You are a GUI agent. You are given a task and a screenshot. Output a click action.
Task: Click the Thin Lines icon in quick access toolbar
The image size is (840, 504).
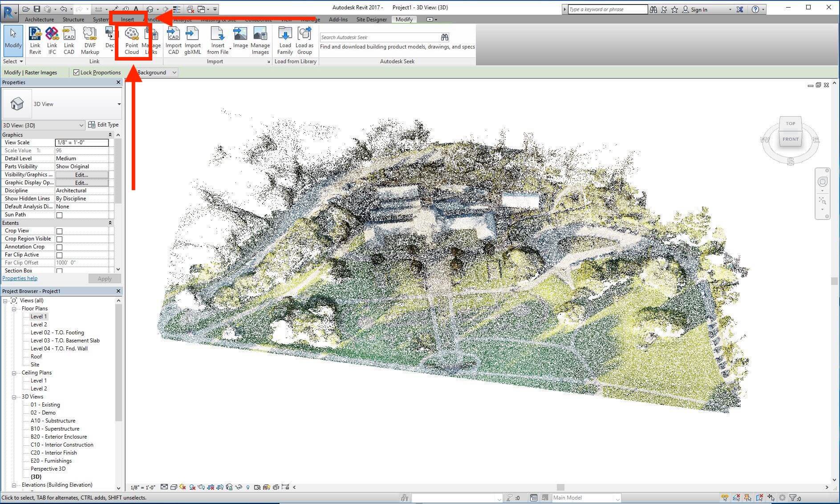176,9
